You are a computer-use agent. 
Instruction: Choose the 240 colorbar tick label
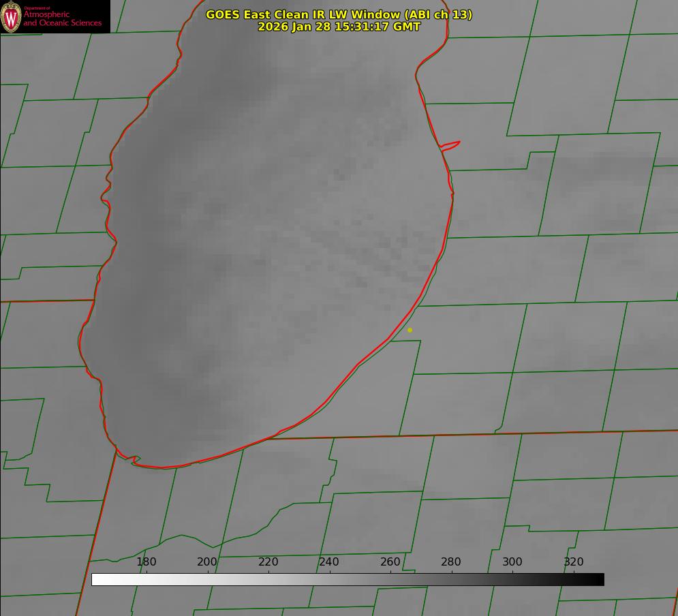point(329,562)
